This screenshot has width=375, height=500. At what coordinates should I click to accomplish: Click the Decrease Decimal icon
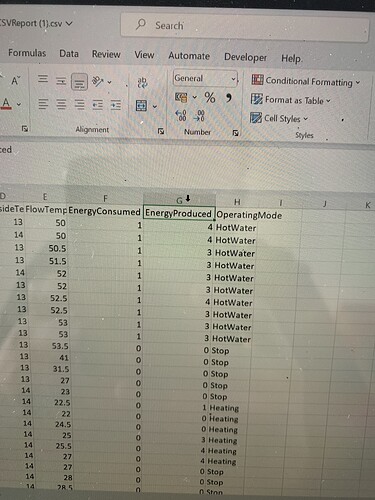point(200,116)
